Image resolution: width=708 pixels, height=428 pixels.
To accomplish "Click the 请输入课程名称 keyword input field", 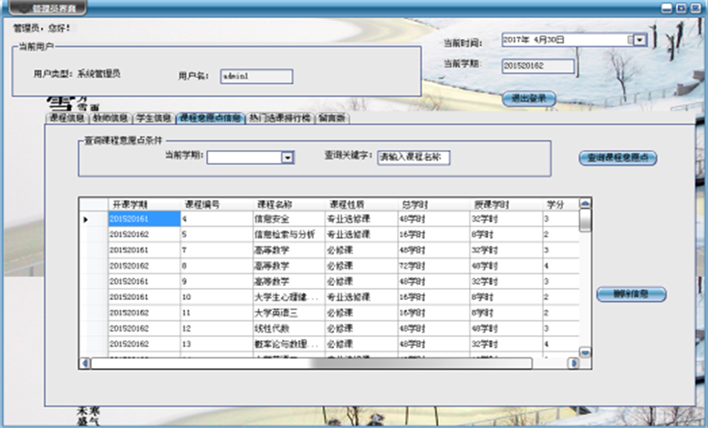I will tap(415, 157).
